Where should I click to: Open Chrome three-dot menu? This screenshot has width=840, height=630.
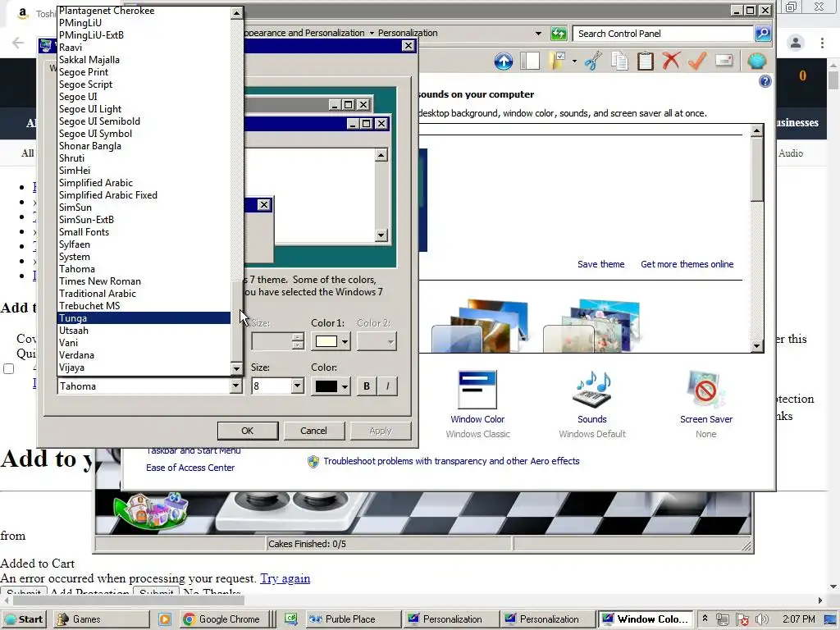tap(822, 43)
